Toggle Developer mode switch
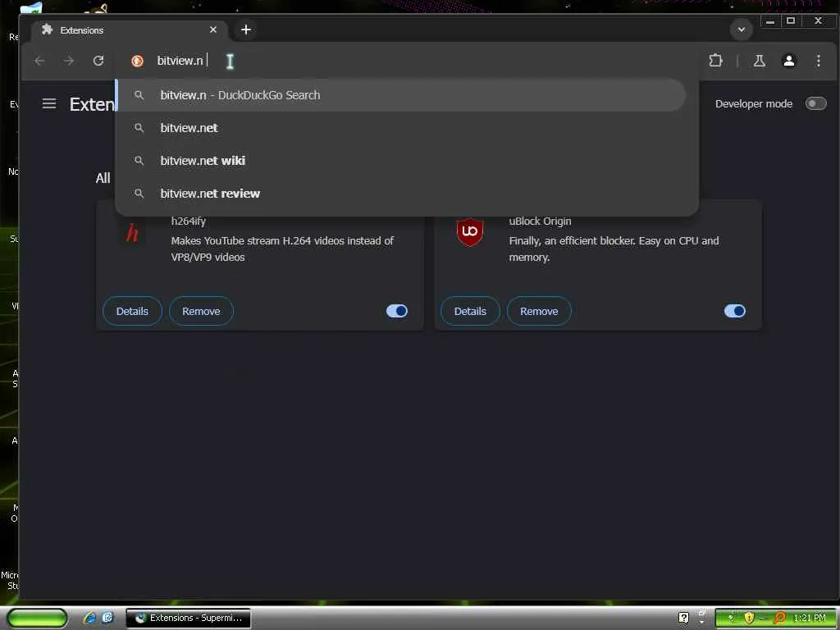The height and width of the screenshot is (630, 840). (x=816, y=103)
